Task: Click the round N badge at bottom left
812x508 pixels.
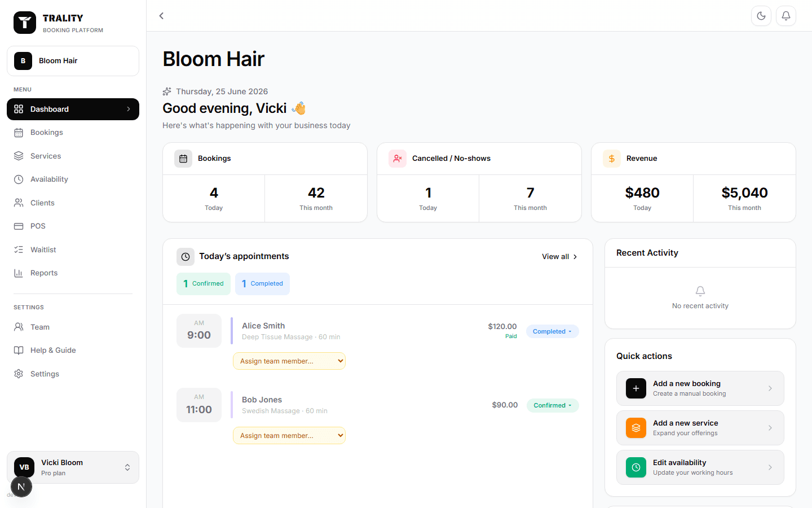Action: 21,487
